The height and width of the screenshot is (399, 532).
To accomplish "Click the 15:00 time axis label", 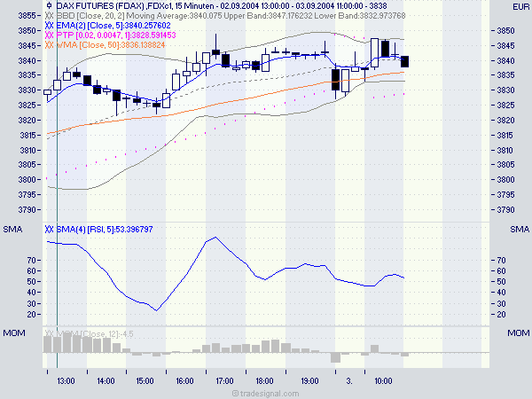I will point(145,381).
